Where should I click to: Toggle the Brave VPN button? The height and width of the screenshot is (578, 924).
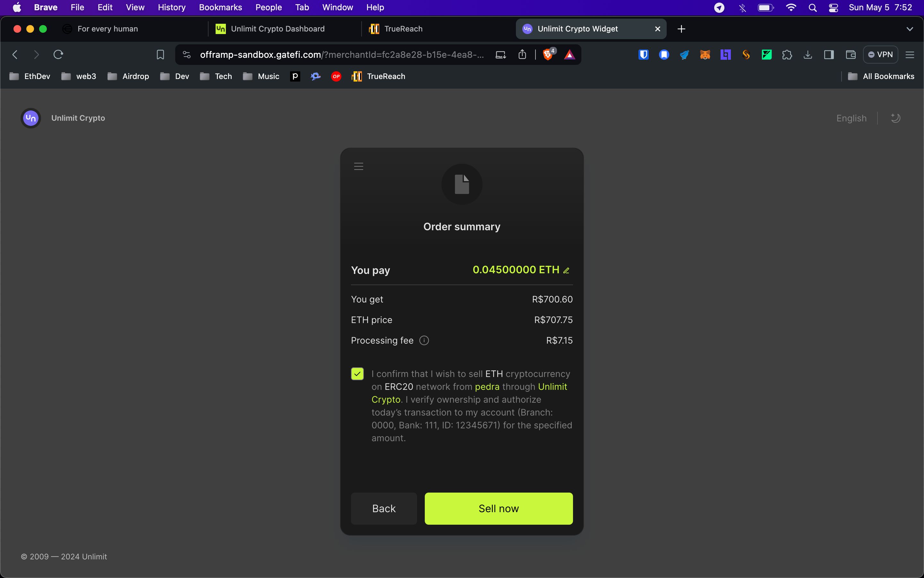tap(880, 55)
